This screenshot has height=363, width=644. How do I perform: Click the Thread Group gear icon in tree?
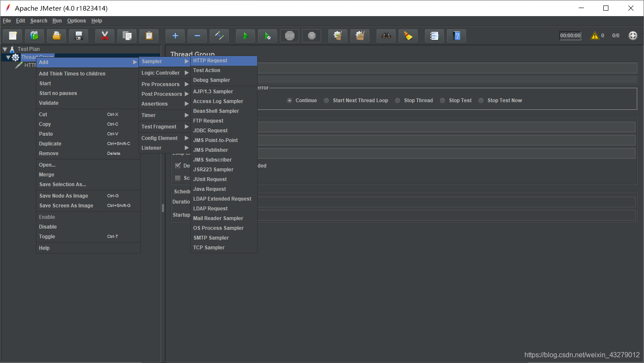16,57
